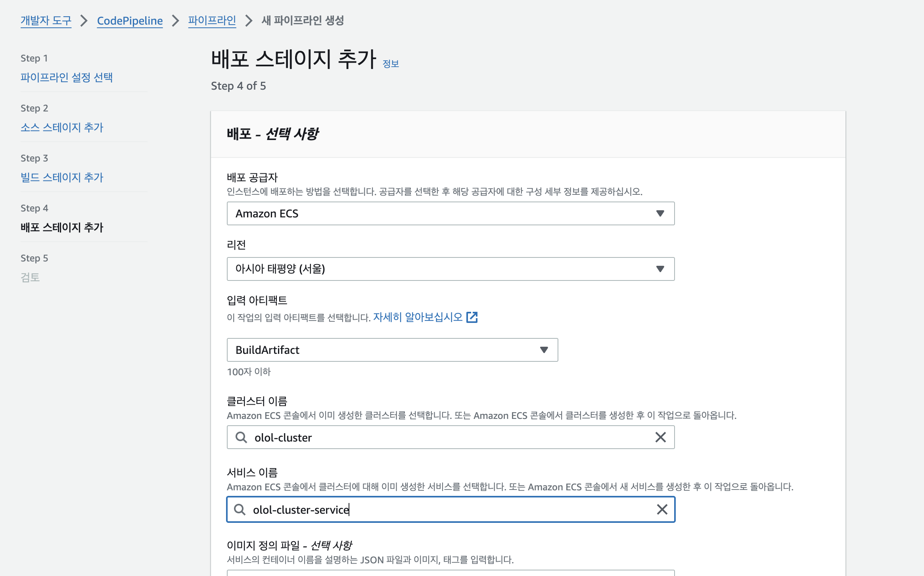Return to Step 3 빌드 스테이지 추가

pyautogui.click(x=62, y=177)
